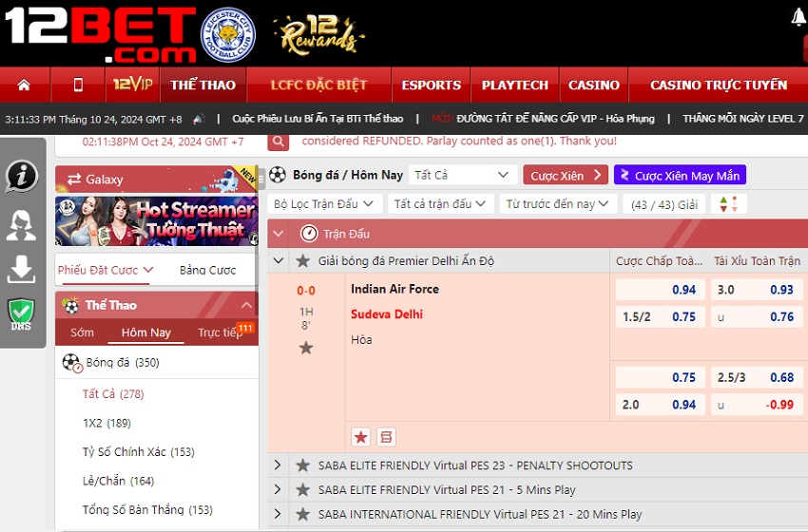Open LCFC ĐẶC BIỆT nav tab
This screenshot has width=808, height=532.
click(319, 85)
